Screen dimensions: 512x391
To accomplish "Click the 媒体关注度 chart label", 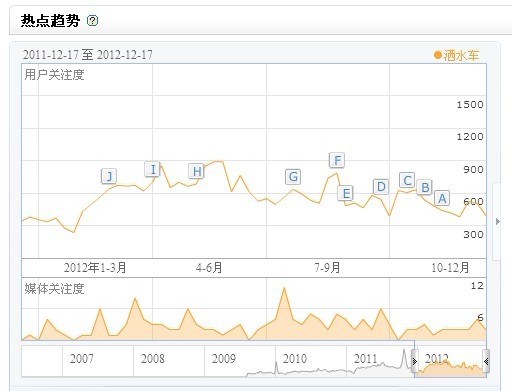I will (x=54, y=288).
